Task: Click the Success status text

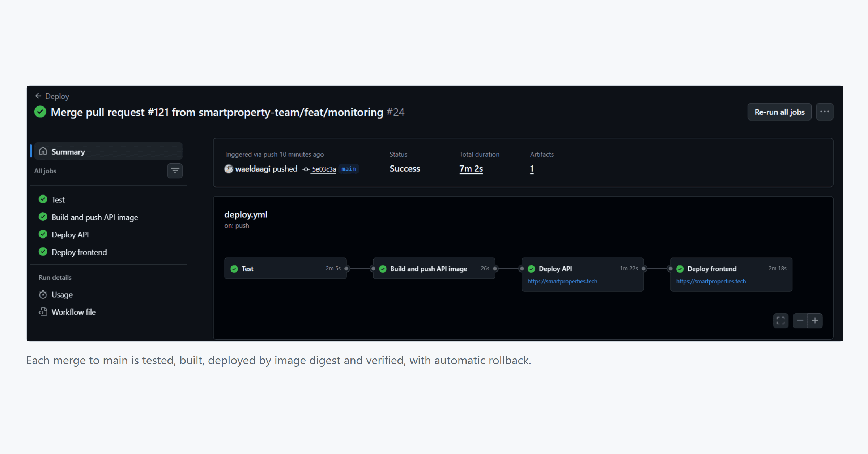Action: tap(405, 169)
